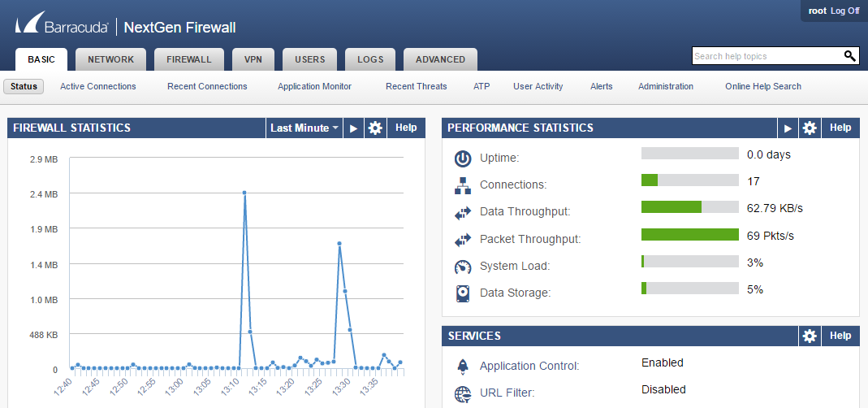
Task: Switch to the BASIC tab
Action: click(x=41, y=59)
